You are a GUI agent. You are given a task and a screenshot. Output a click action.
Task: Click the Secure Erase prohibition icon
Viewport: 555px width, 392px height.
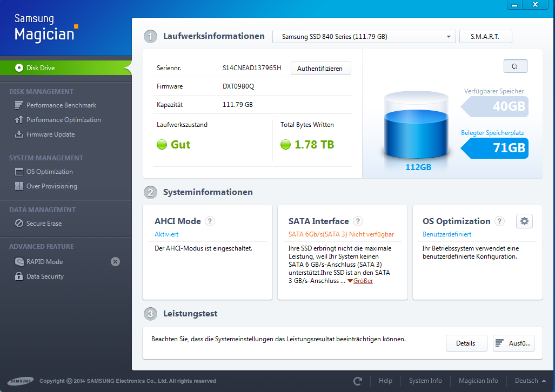(19, 223)
